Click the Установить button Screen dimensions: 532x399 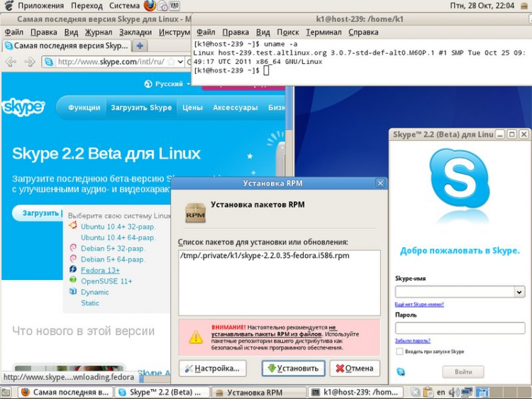click(293, 368)
